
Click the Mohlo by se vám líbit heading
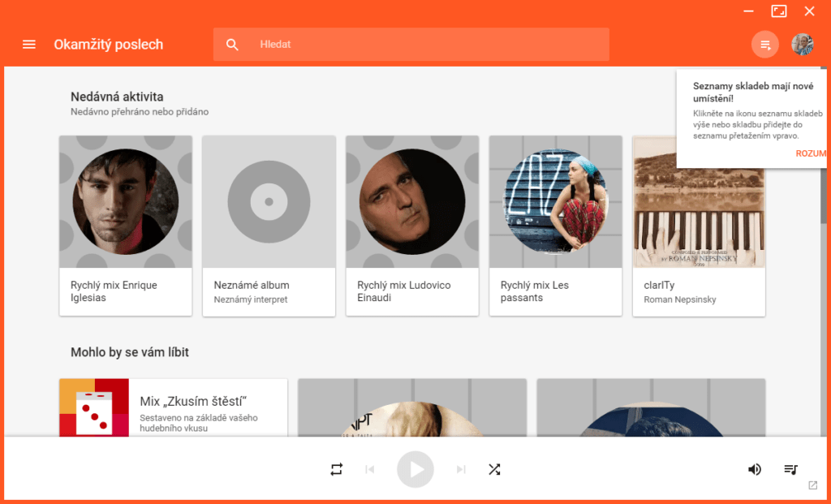[x=130, y=352]
